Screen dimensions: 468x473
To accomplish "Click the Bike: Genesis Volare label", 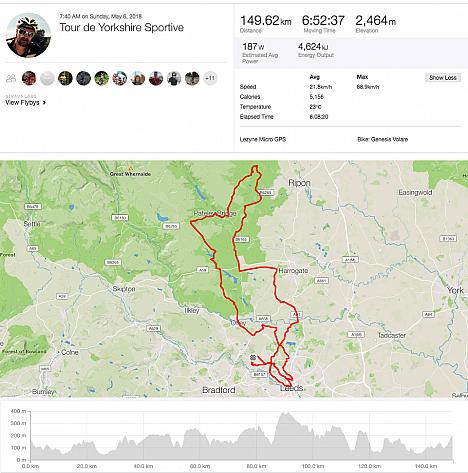I will (382, 139).
